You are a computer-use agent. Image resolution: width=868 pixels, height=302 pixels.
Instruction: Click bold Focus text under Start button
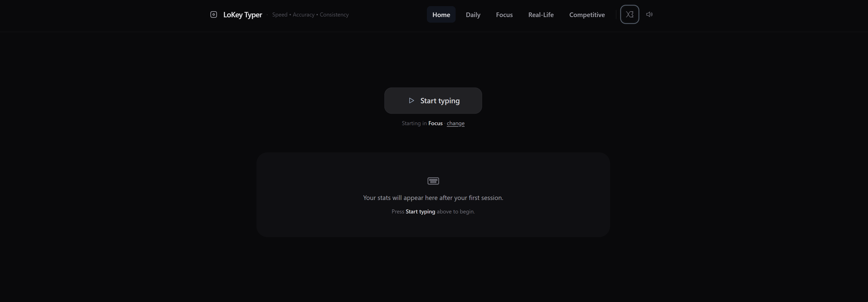point(435,123)
